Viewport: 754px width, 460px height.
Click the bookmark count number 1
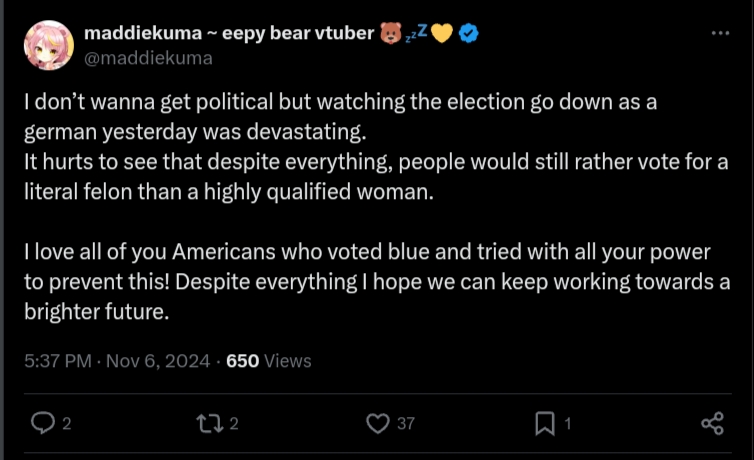(568, 424)
